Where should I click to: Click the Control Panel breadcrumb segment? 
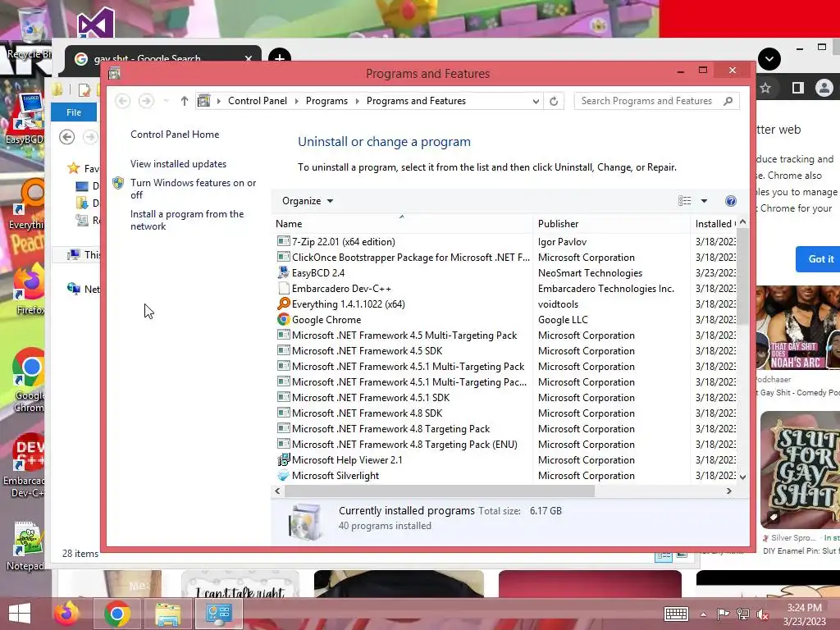pos(257,101)
